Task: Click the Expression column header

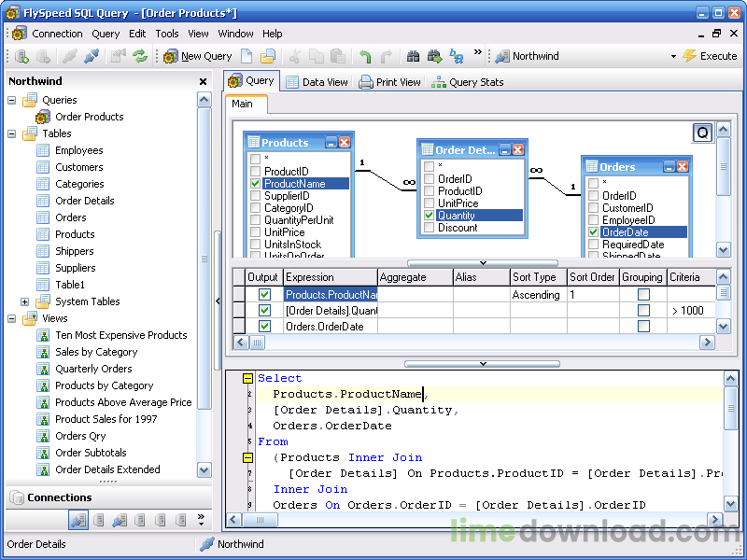Action: click(x=331, y=277)
